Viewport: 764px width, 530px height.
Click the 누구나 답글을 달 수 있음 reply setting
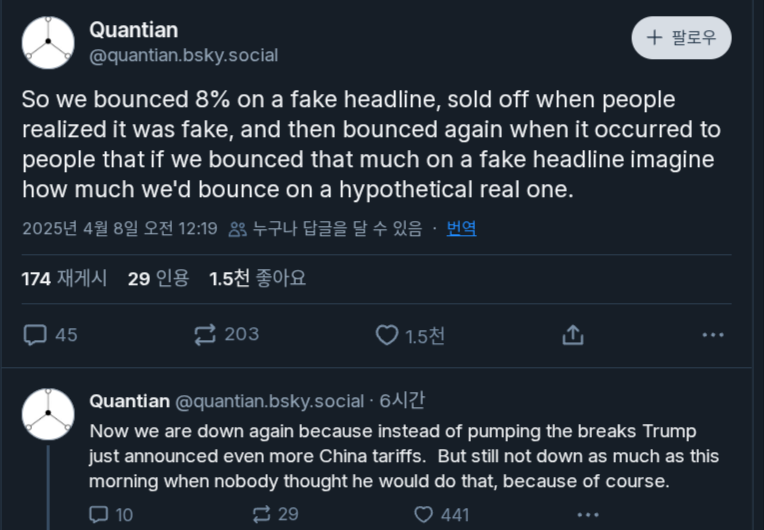326,229
